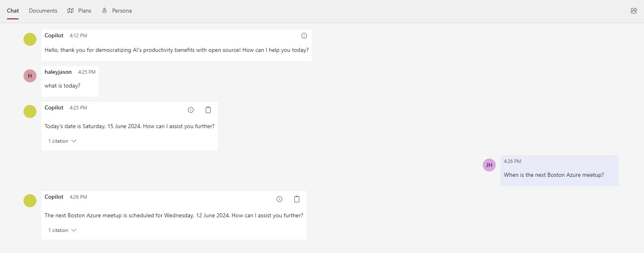Click the Plans map icon
This screenshot has height=253, width=644.
point(70,11)
